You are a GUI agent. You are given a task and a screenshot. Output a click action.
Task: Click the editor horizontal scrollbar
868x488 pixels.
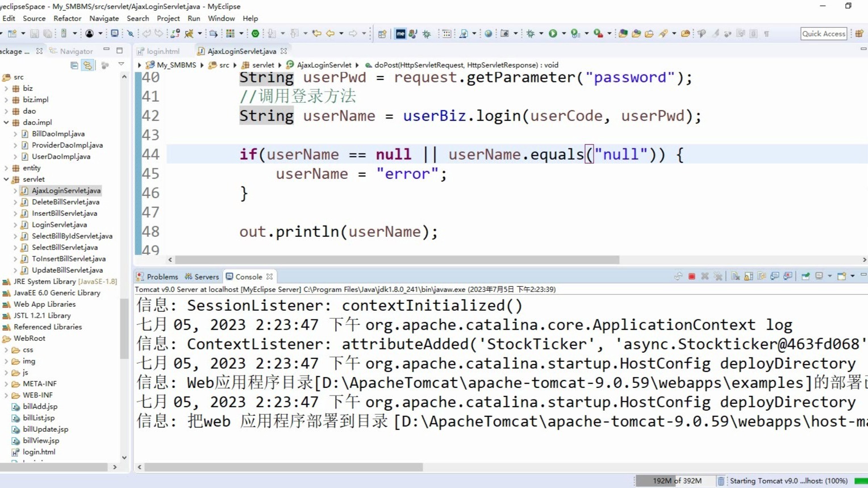(397, 260)
